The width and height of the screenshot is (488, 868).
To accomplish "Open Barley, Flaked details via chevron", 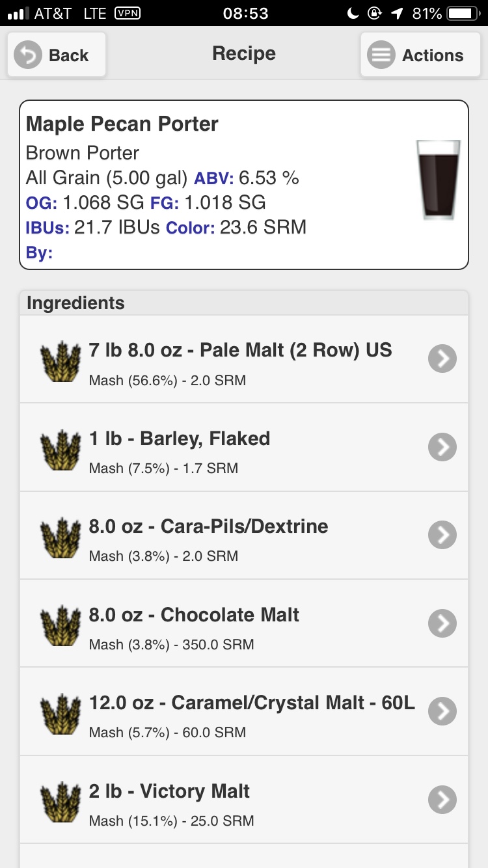I will 442,447.
